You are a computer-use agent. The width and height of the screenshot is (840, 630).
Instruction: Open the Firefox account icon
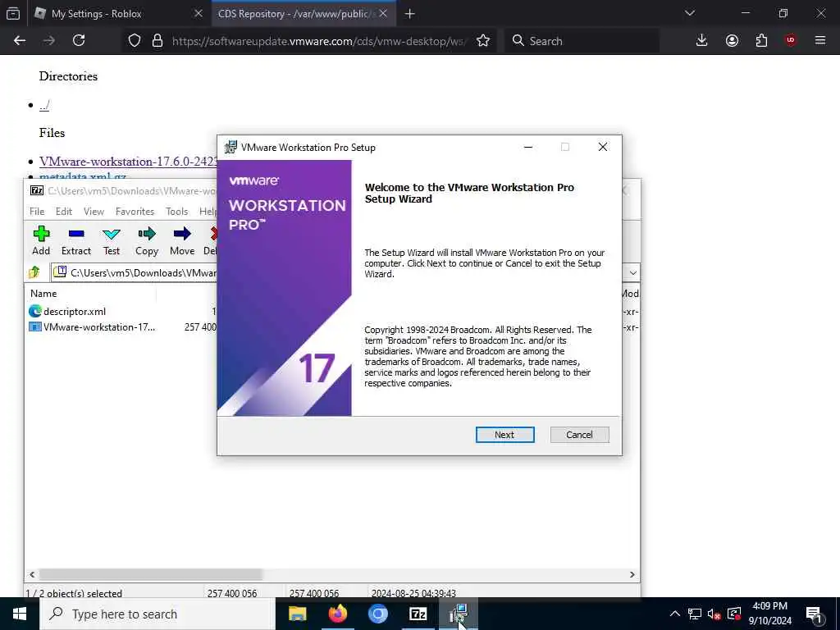[732, 41]
